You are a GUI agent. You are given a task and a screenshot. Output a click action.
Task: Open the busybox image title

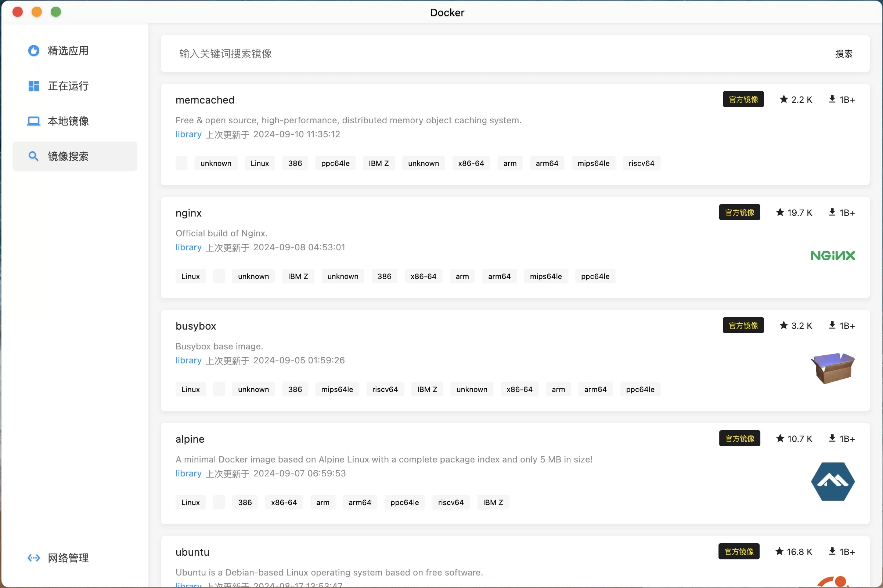195,326
